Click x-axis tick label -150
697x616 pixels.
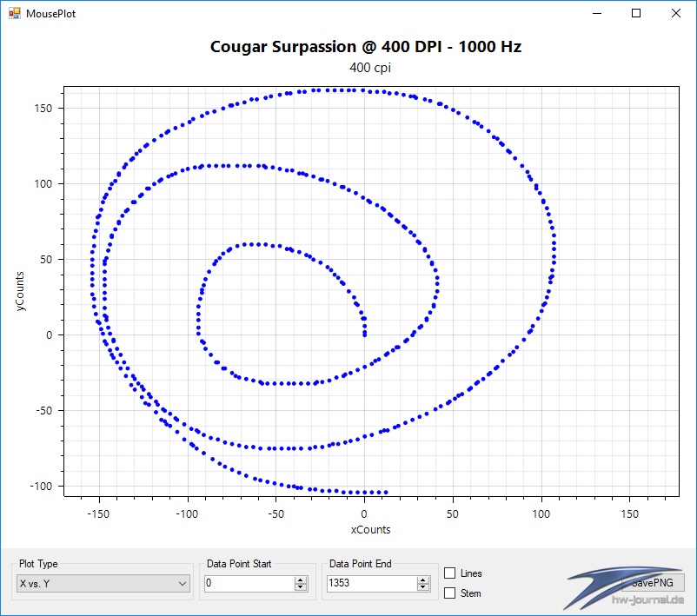coord(98,514)
